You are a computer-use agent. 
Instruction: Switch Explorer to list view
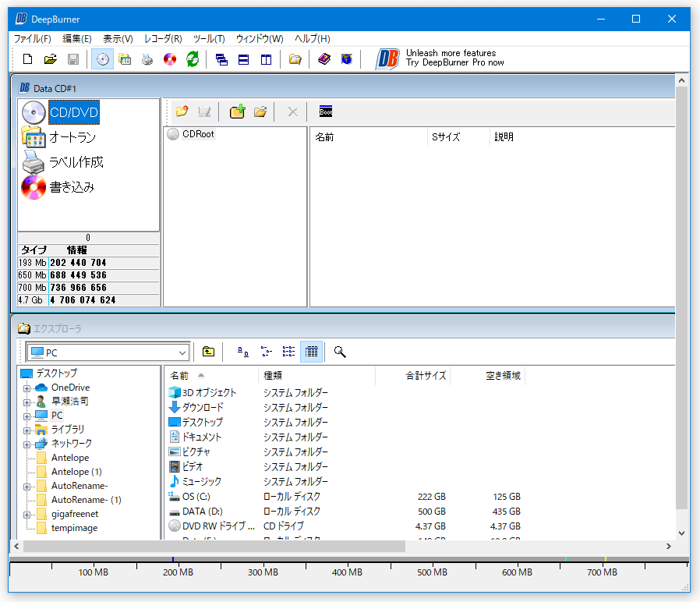289,352
